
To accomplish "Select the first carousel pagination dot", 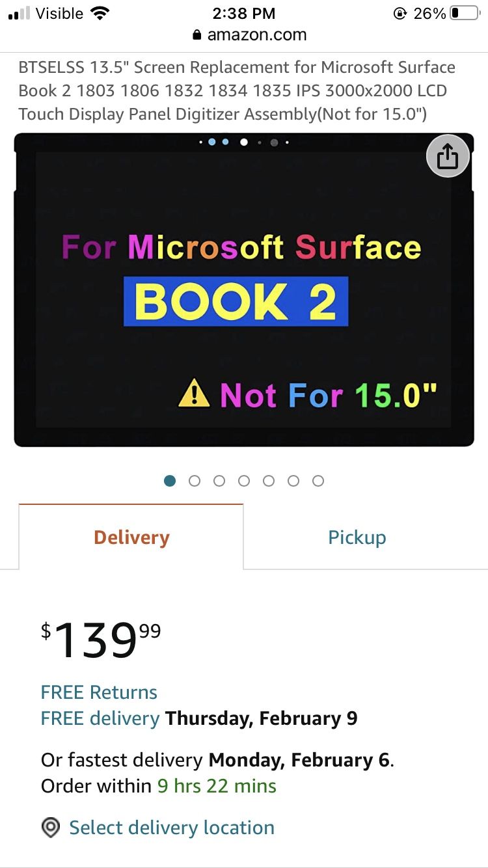I will (170, 481).
